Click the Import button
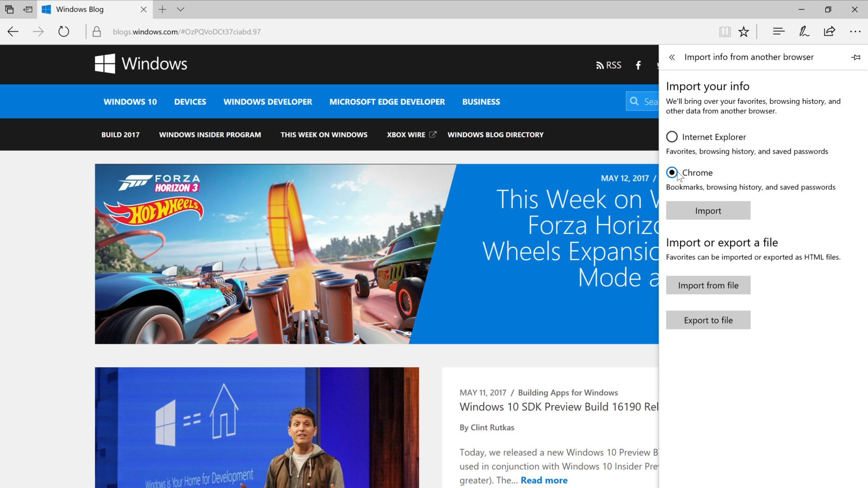Viewport: 868px width, 488px height. [708, 211]
